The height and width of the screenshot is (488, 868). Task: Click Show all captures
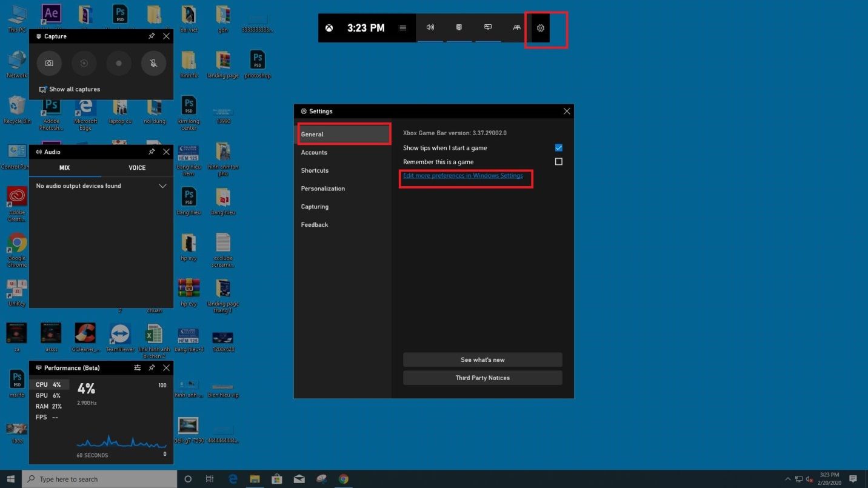point(69,89)
